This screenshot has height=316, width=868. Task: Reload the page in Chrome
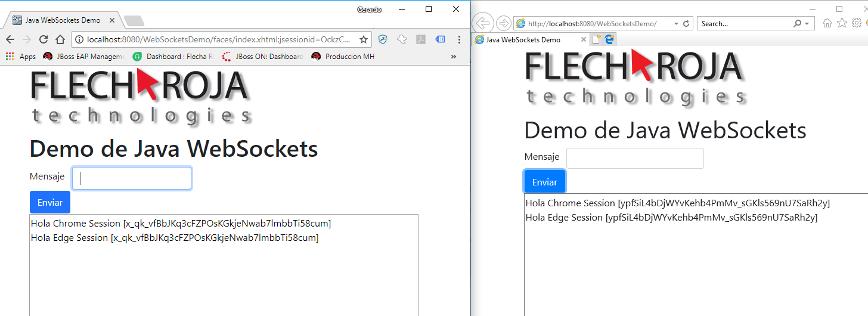point(43,40)
